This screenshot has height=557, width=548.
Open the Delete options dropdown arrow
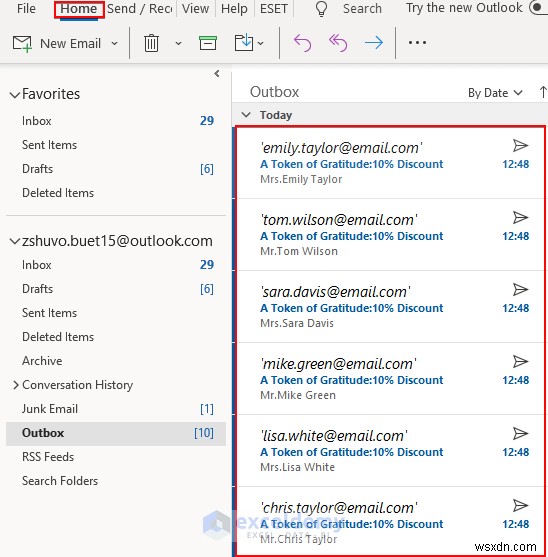click(178, 44)
